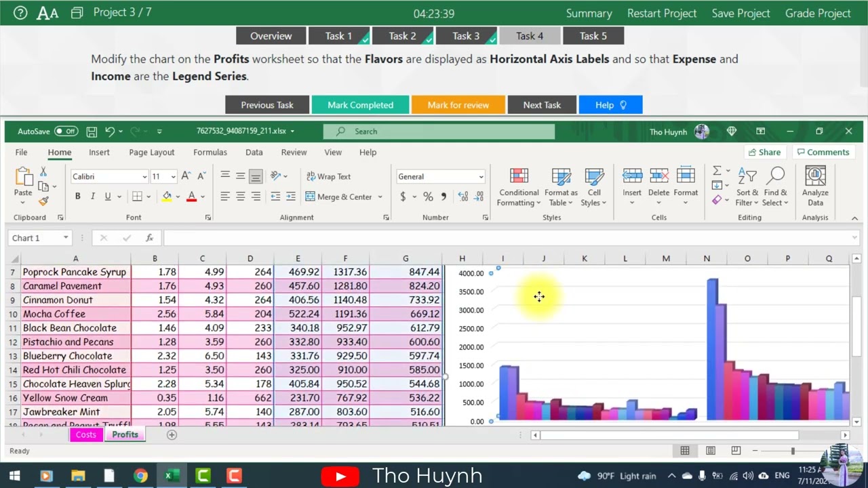Open the font size 11 dropdown

173,177
